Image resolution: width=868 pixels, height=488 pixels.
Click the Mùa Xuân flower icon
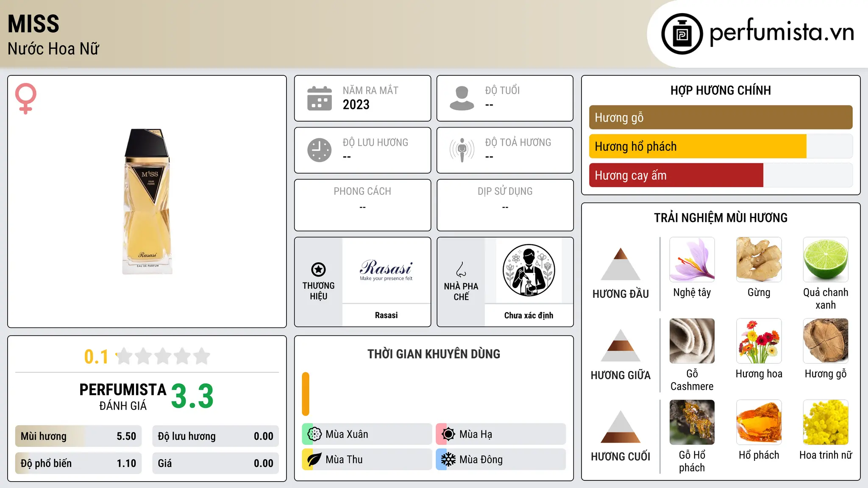314,434
